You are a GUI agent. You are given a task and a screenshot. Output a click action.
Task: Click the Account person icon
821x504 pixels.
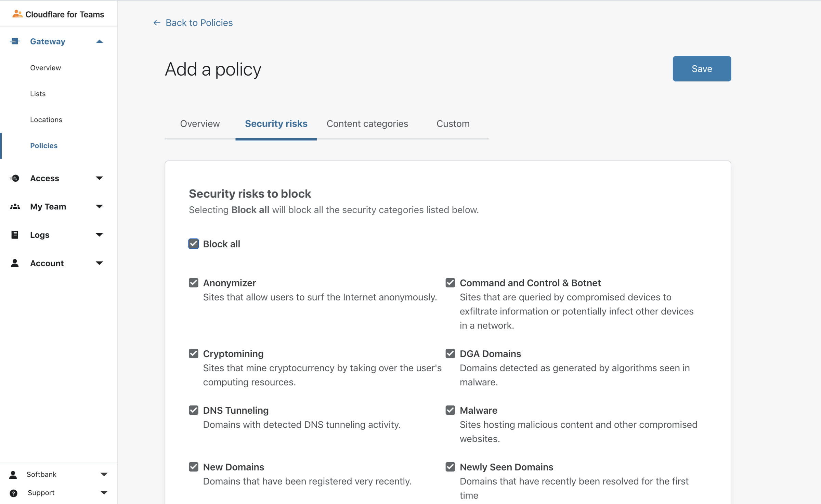pyautogui.click(x=15, y=263)
